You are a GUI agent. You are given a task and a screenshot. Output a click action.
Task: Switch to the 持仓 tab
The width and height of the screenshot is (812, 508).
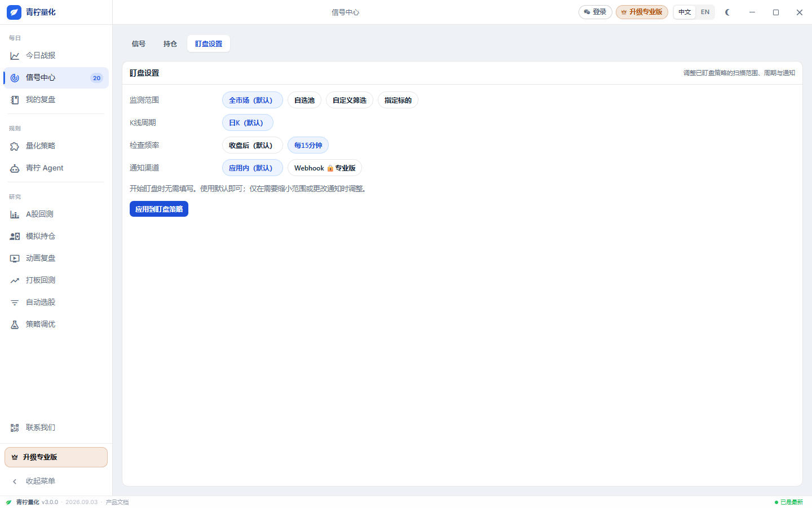point(170,44)
